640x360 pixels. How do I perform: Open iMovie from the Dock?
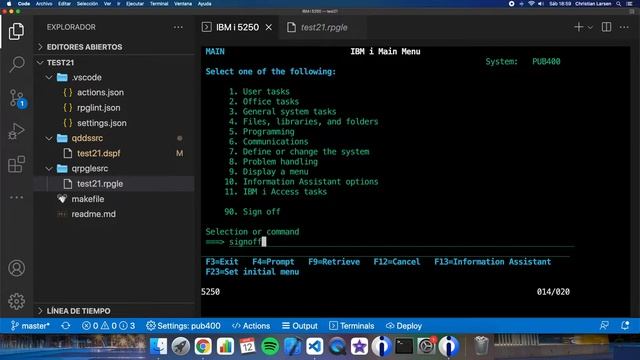pyautogui.click(x=359, y=346)
